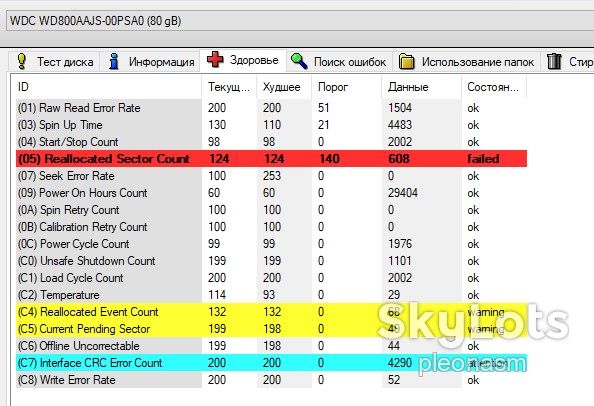This screenshot has width=594, height=406.
Task: Click the Худшее column header
Action: click(284, 87)
